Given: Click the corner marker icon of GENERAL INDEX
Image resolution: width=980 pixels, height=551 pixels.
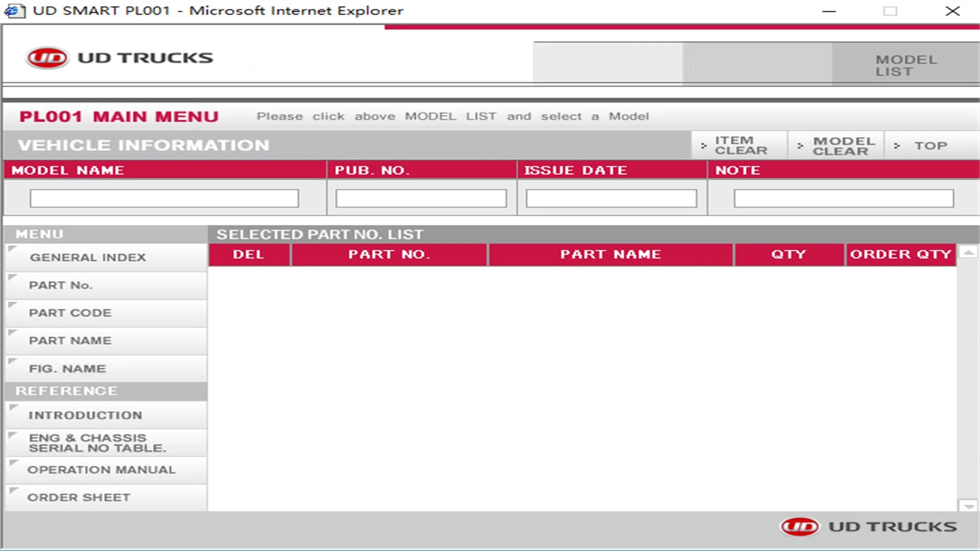Looking at the screenshot, I should (13, 249).
